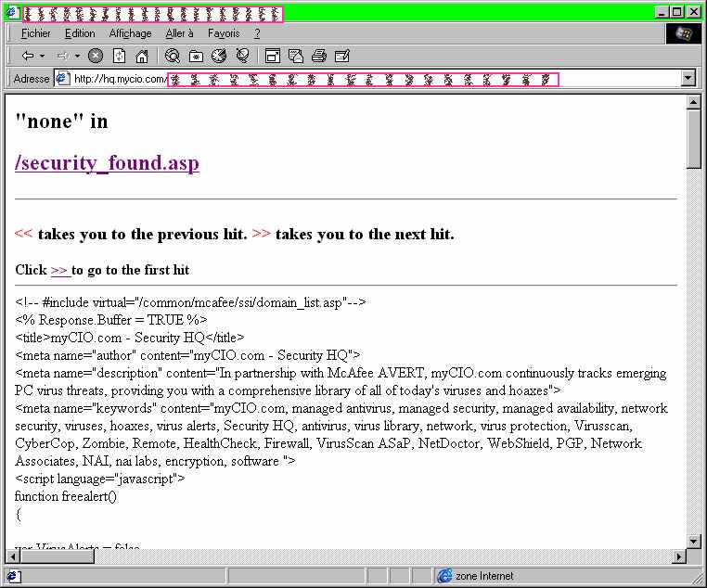707x588 pixels.
Task: Click the "zone Internet" status text
Action: coord(484,576)
